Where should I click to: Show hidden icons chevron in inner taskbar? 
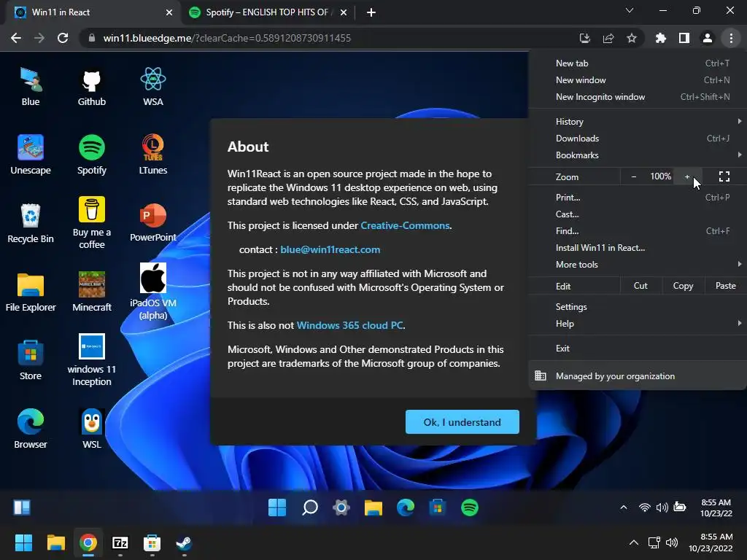point(624,507)
